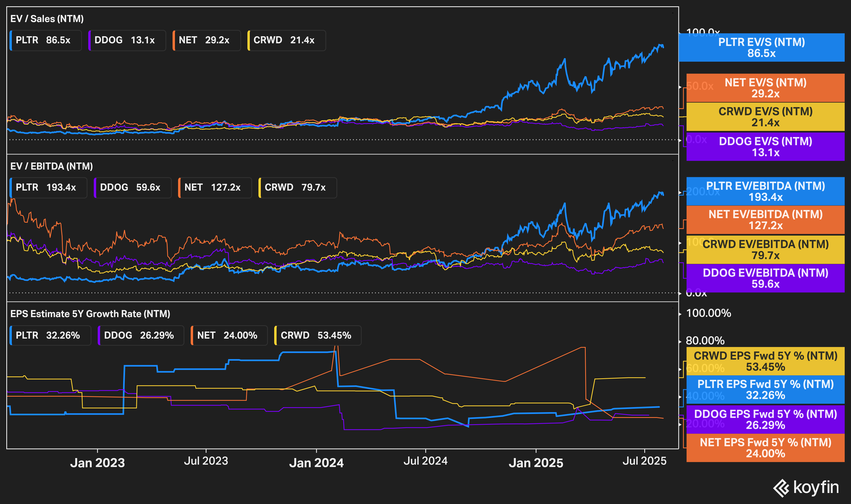
Task: Click the Koyfin logo
Action: tap(806, 488)
